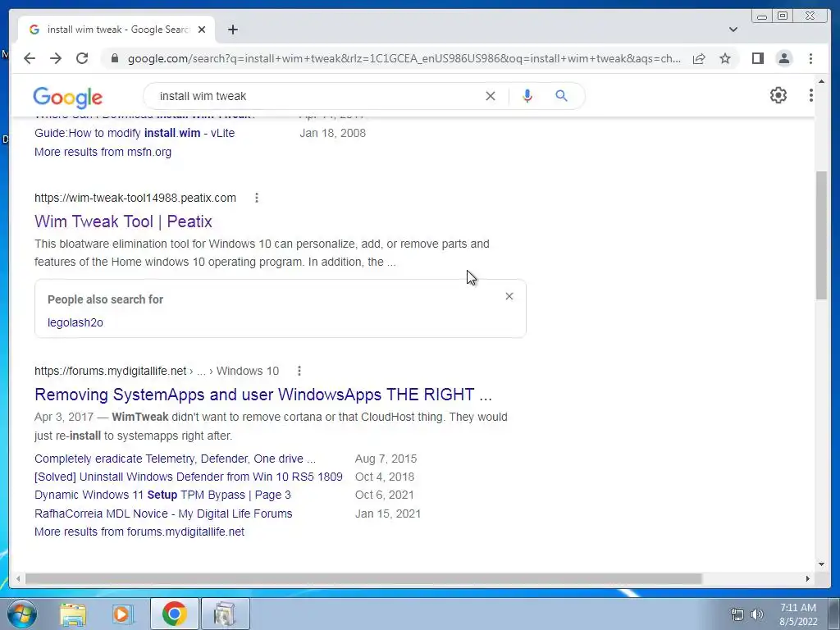The height and width of the screenshot is (630, 840).
Task: Open 'More results from msfn.org'
Action: (103, 152)
